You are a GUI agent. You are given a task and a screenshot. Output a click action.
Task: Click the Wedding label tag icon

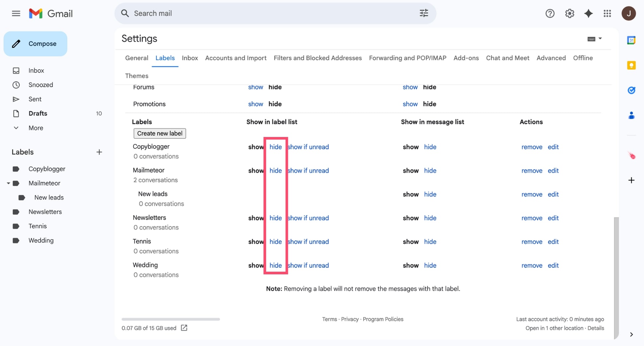16,240
